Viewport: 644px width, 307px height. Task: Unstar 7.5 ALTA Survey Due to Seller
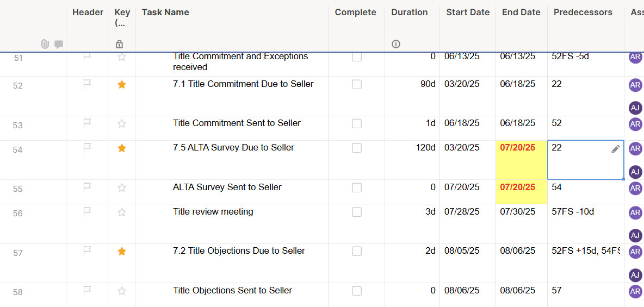tap(122, 148)
